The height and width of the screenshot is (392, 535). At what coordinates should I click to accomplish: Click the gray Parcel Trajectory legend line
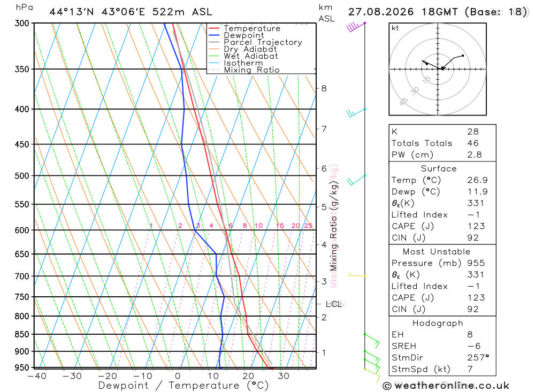213,42
